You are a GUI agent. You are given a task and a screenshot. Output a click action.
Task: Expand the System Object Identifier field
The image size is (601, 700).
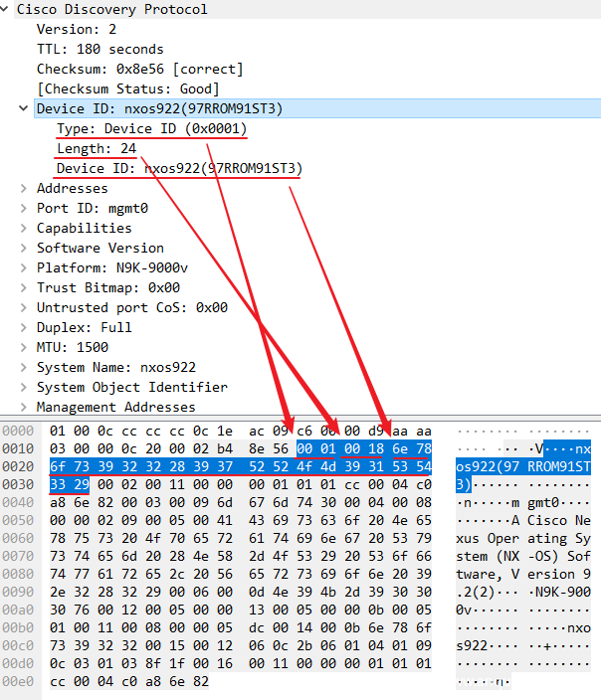[24, 387]
